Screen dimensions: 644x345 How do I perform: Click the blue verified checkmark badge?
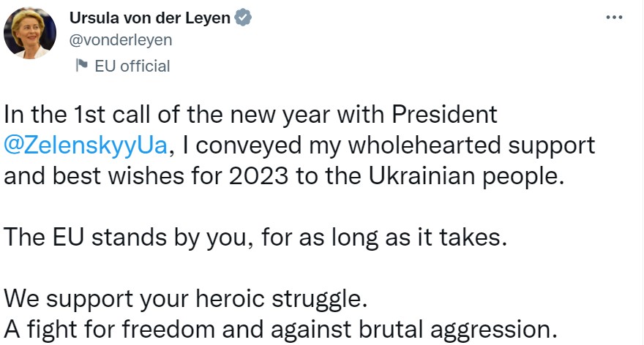(244, 18)
